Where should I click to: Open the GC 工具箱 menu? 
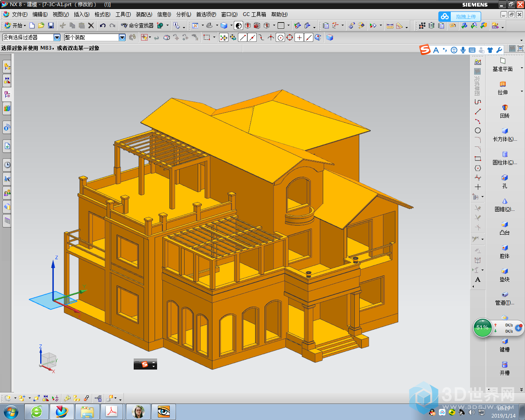pos(254,14)
